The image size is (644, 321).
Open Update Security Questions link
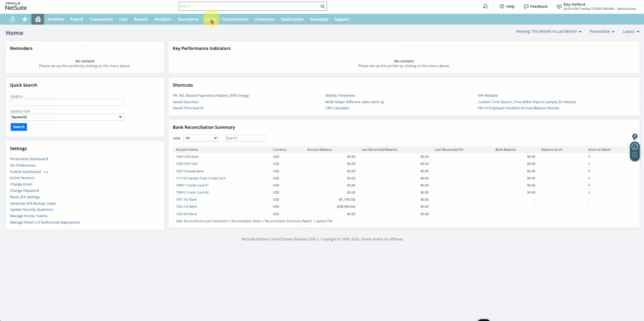[32, 209]
